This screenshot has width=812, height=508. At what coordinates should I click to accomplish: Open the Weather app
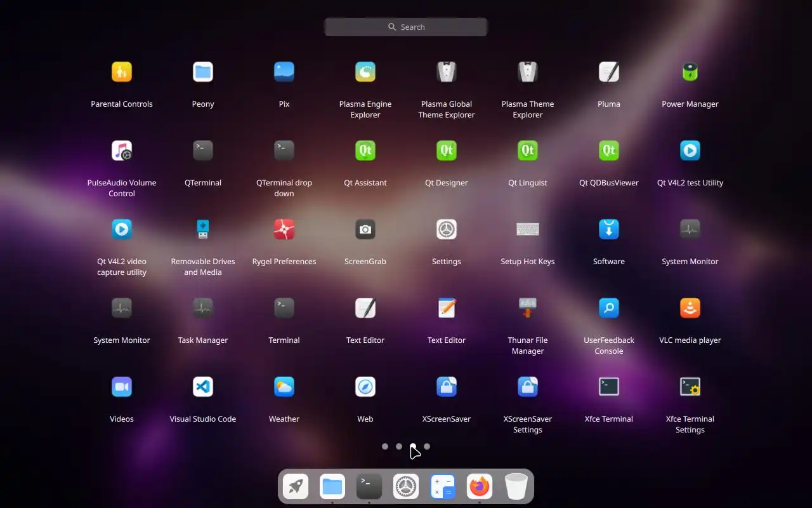[284, 387]
